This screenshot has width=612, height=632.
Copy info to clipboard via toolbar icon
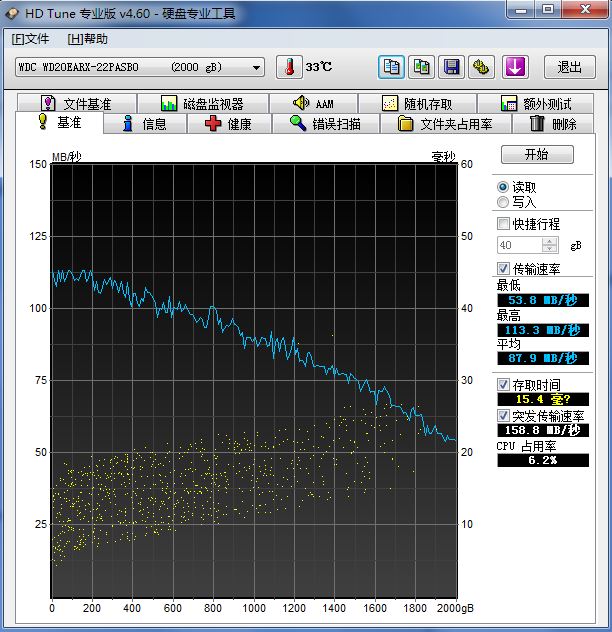[391, 67]
